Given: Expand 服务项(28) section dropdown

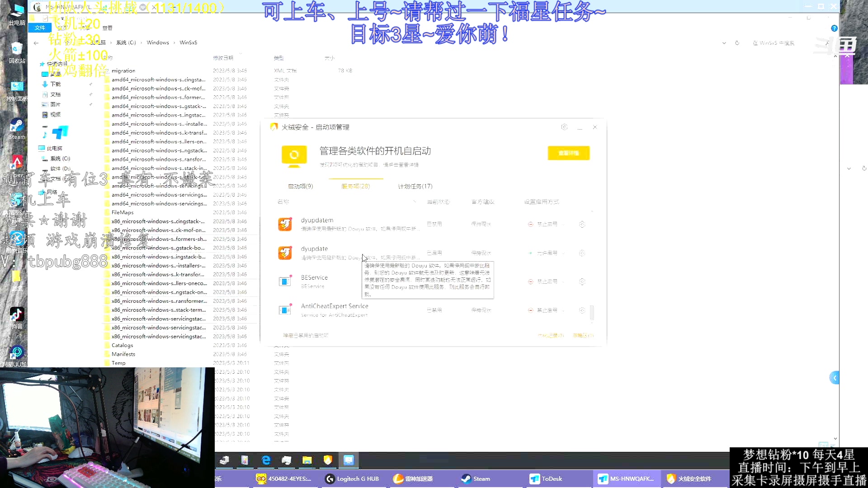Looking at the screenshot, I should click(356, 186).
